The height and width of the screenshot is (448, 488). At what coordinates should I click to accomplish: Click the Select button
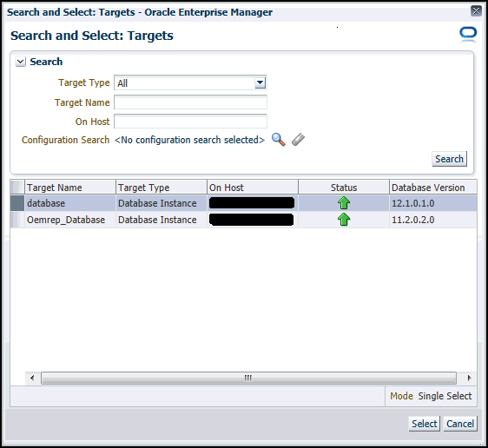tap(425, 424)
